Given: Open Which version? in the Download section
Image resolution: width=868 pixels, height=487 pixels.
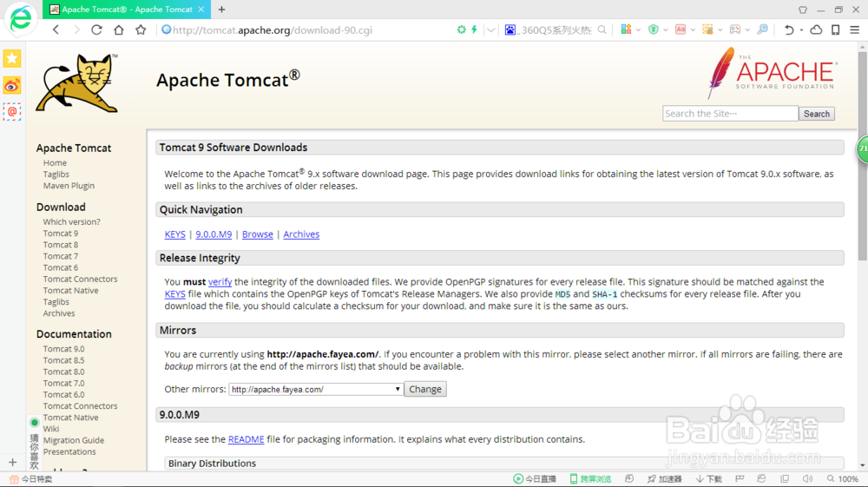Looking at the screenshot, I should (72, 222).
